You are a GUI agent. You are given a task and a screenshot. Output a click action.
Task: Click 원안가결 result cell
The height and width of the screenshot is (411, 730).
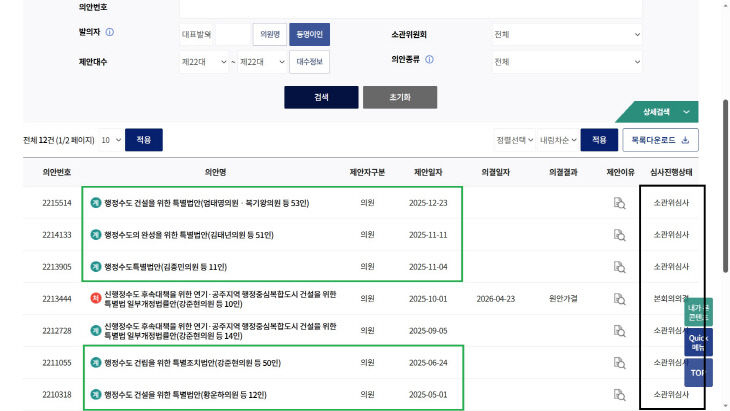point(563,299)
